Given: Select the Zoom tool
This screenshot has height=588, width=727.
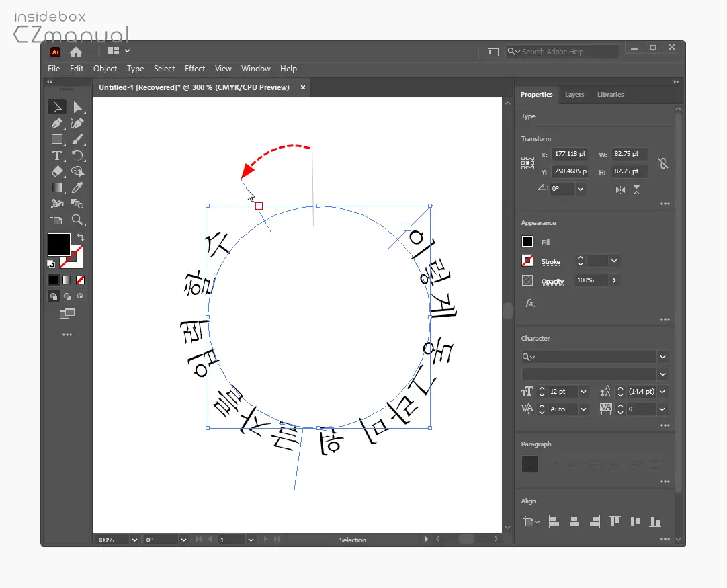Looking at the screenshot, I should coord(77,220).
